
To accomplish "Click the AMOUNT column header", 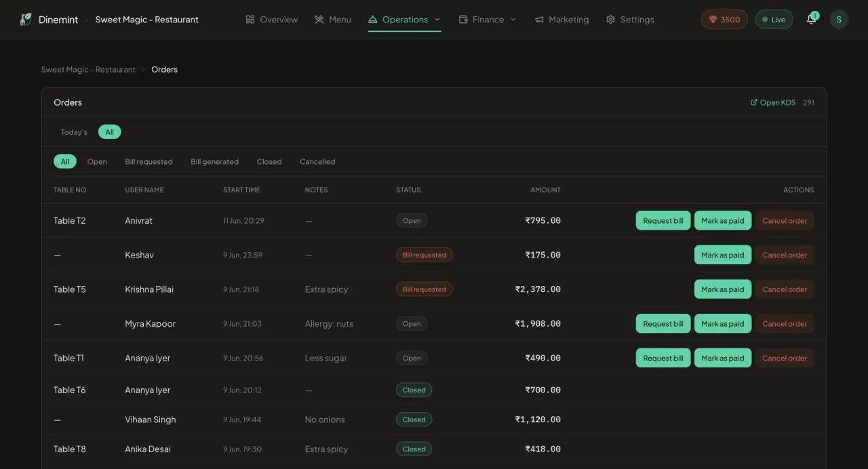I will tap(545, 190).
